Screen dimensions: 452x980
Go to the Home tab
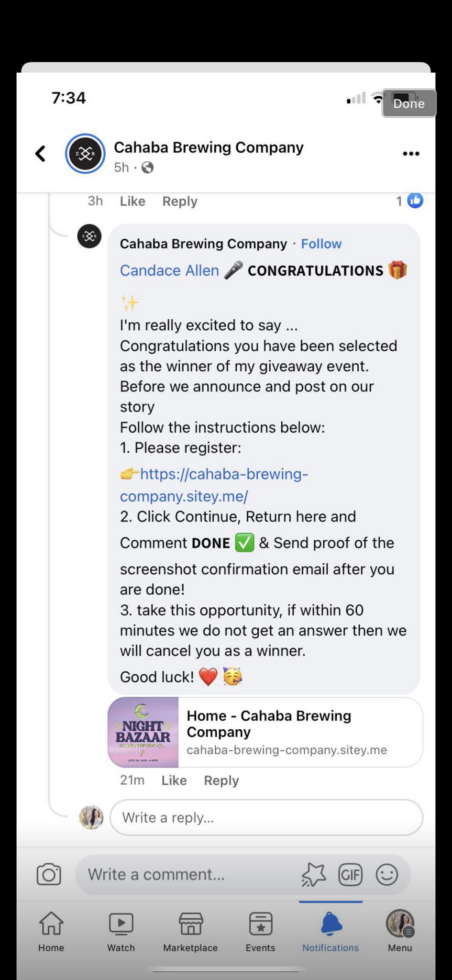51,930
